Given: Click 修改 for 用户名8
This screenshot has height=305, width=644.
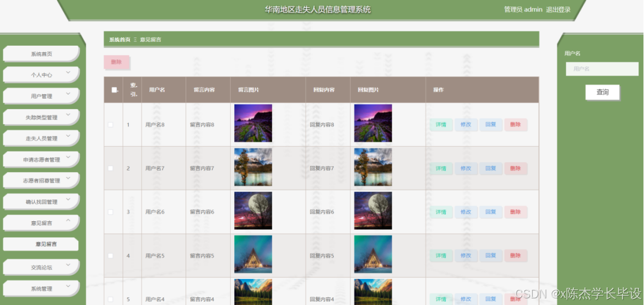Looking at the screenshot, I should click(x=466, y=125).
